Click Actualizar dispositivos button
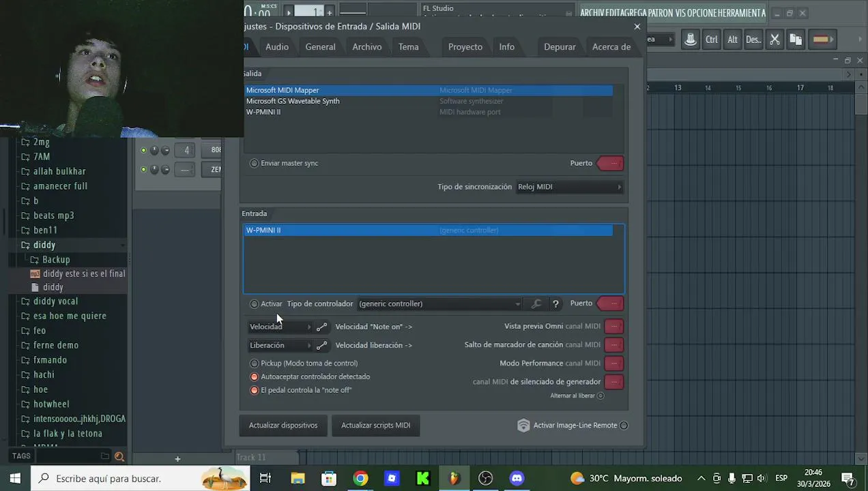 click(x=283, y=426)
